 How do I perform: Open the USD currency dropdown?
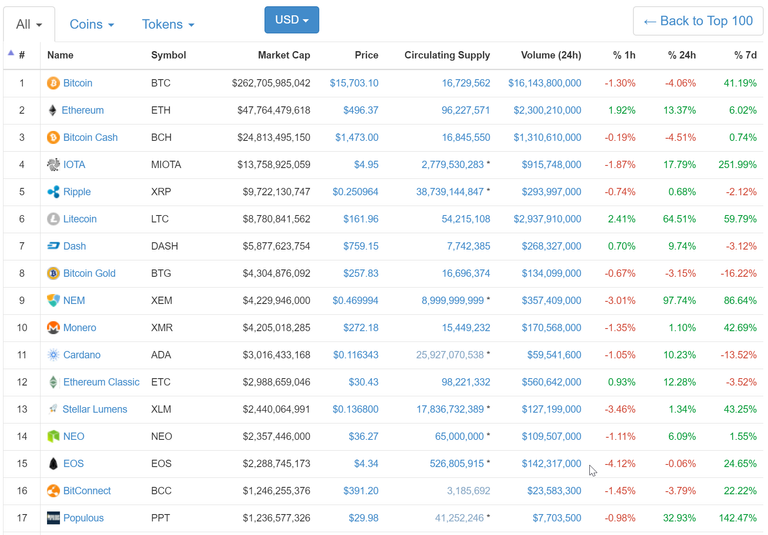coord(292,20)
